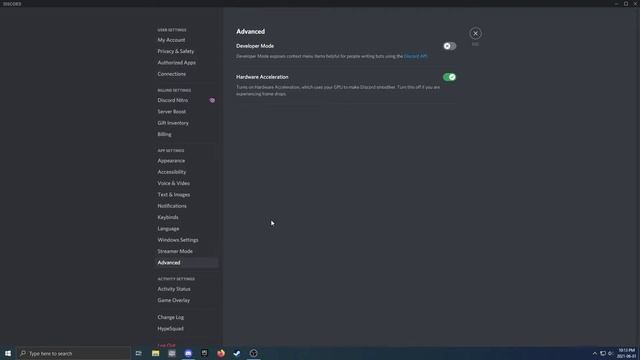
Task: Follow the Discord API link
Action: coord(416,56)
